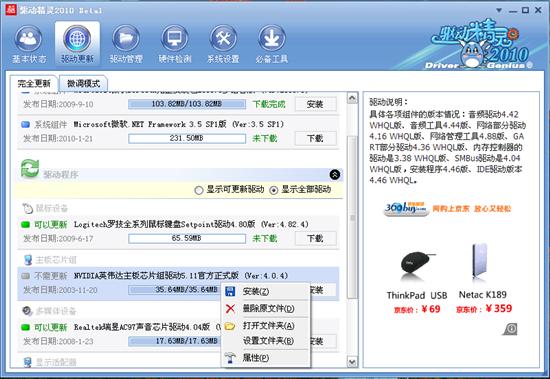Click 下载 button for .NET Framework 3.5 SP1

click(x=315, y=138)
